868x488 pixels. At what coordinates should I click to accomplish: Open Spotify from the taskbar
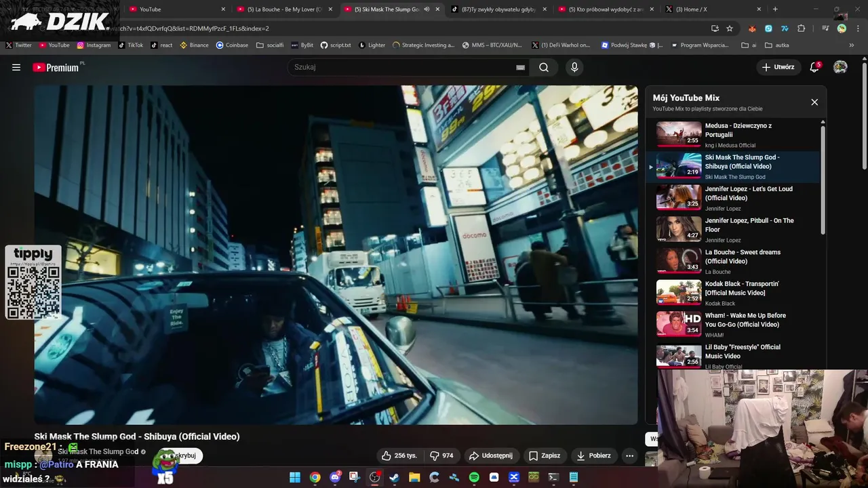click(474, 477)
